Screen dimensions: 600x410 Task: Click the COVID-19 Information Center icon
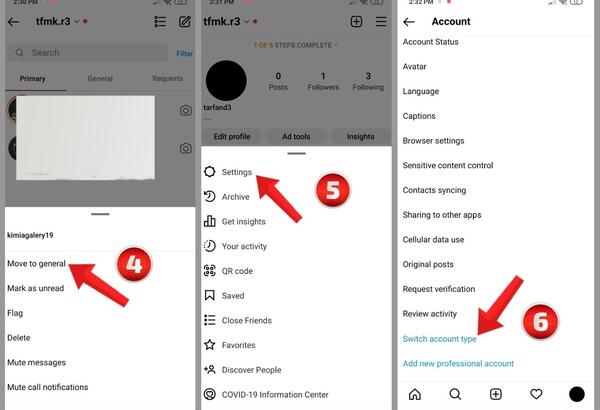point(210,394)
